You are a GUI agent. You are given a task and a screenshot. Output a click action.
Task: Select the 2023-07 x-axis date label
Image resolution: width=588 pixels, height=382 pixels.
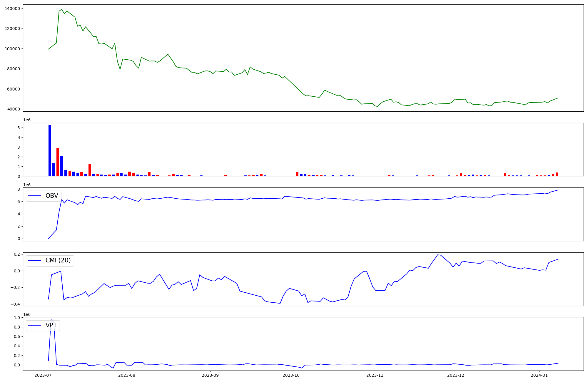pos(43,375)
